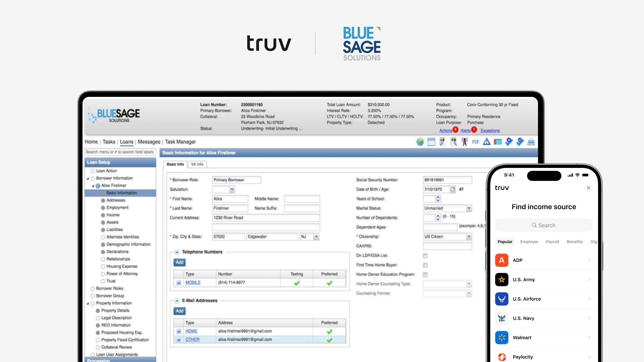Image resolution: width=644 pixels, height=362 pixels.
Task: Open the Task Manager menu item
Action: pos(180,142)
